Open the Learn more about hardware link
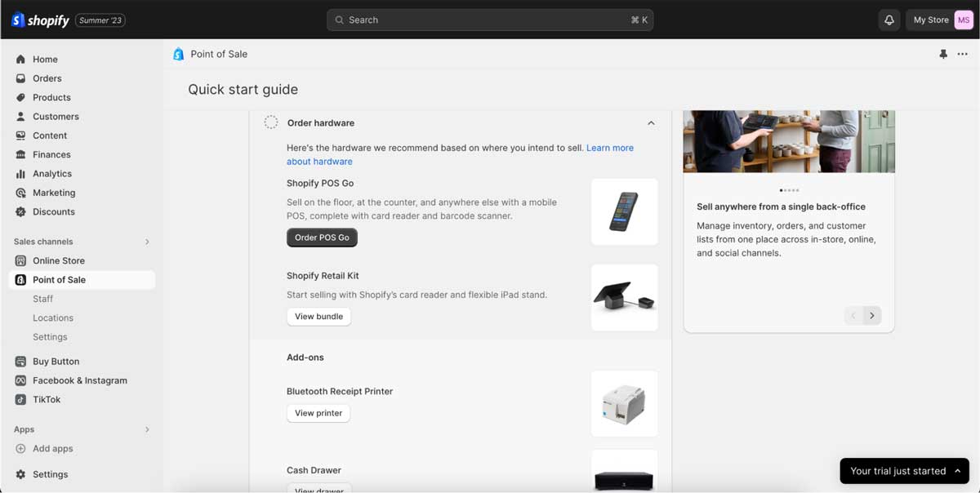The width and height of the screenshot is (980, 493). tap(610, 148)
